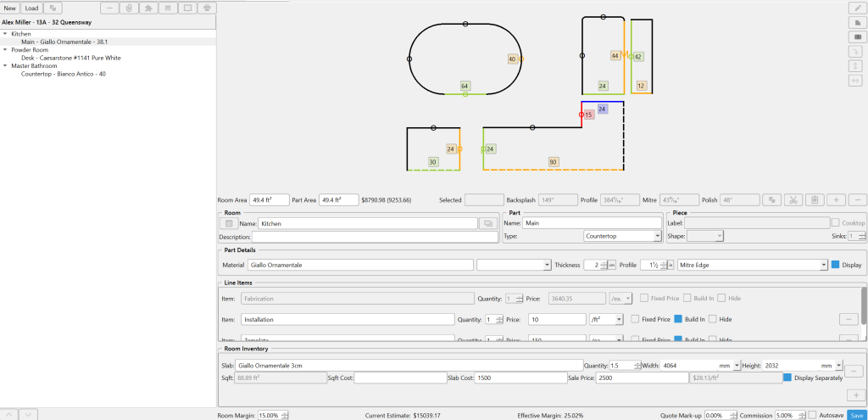Click the Line Items vertical scrollbar
Image resolution: width=868 pixels, height=420 pixels.
[x=864, y=305]
